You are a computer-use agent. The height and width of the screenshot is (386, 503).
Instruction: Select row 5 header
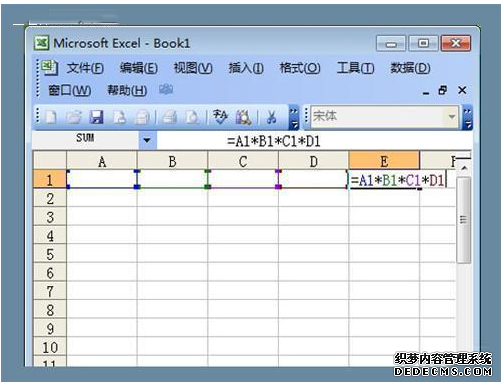(50, 254)
